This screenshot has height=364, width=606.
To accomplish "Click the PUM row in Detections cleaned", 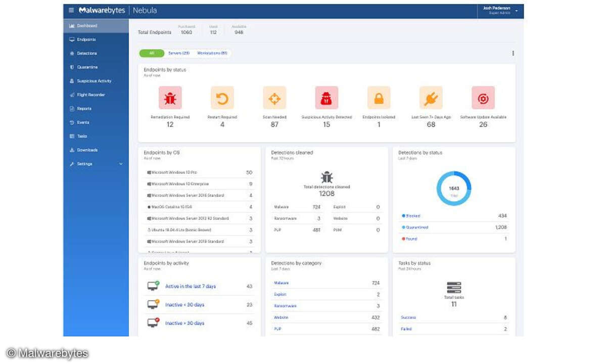I will click(x=356, y=230).
